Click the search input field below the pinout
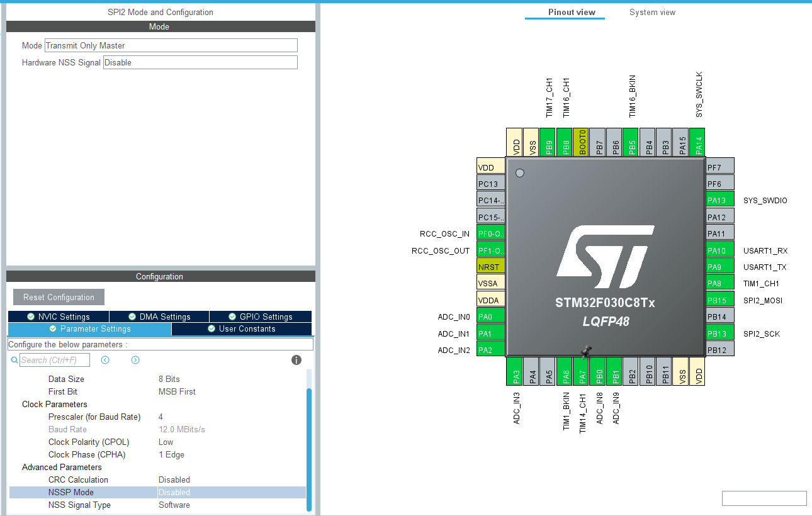Image resolution: width=812 pixels, height=516 pixels. pos(764,498)
